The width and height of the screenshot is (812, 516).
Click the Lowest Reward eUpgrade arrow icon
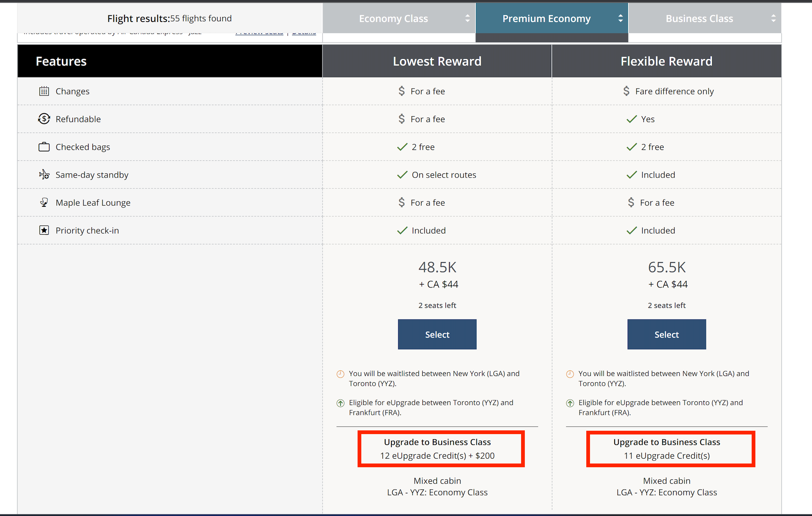pyautogui.click(x=340, y=403)
